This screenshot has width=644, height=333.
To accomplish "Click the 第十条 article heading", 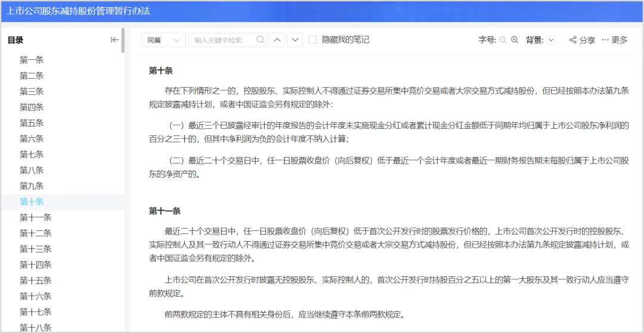I will click(160, 71).
